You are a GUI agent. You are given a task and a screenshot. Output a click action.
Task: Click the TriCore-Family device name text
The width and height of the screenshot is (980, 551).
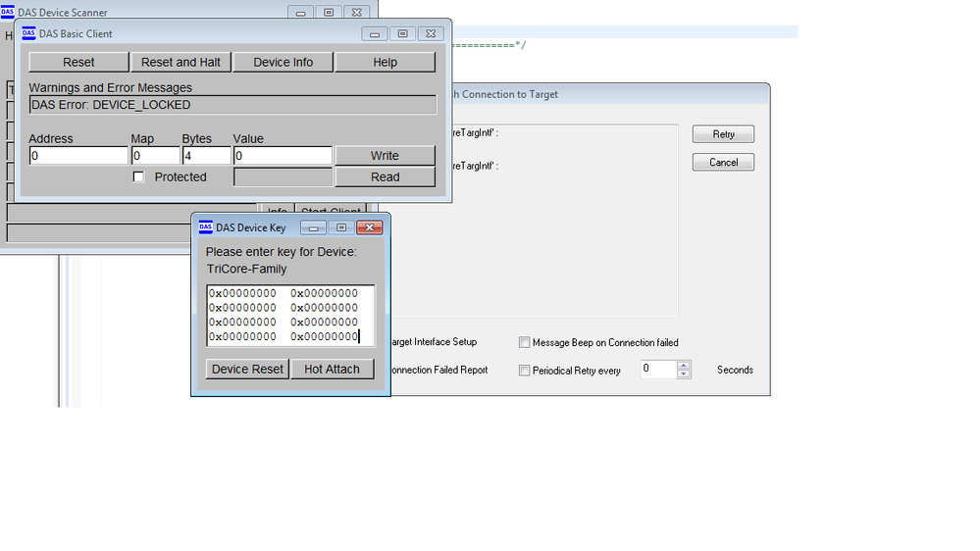coord(247,270)
